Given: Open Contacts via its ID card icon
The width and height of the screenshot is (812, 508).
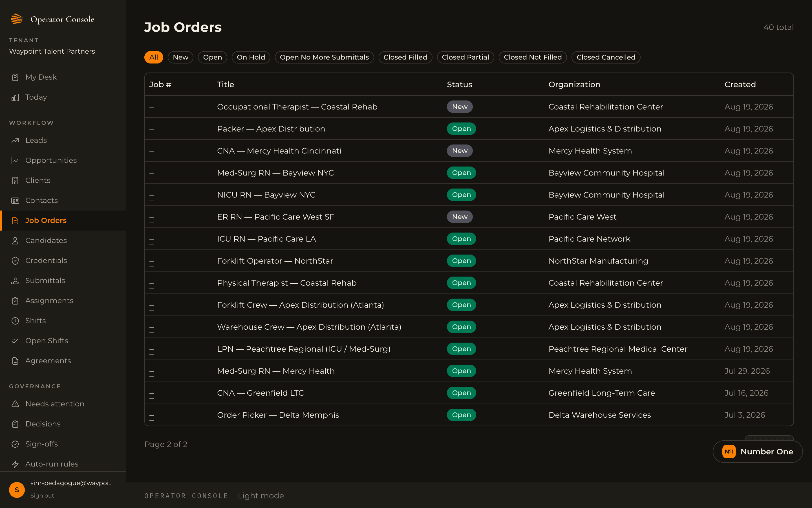Looking at the screenshot, I should point(15,201).
